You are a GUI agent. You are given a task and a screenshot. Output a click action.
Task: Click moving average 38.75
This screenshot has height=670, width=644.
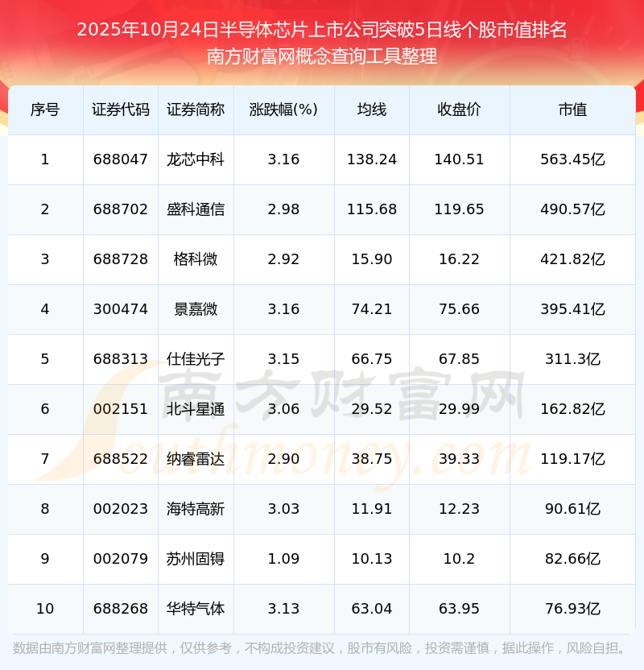click(x=372, y=459)
